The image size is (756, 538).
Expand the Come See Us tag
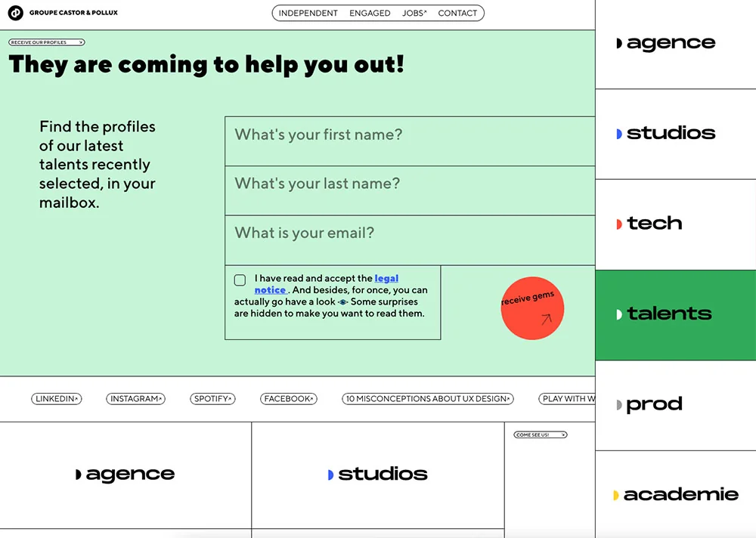tap(541, 435)
